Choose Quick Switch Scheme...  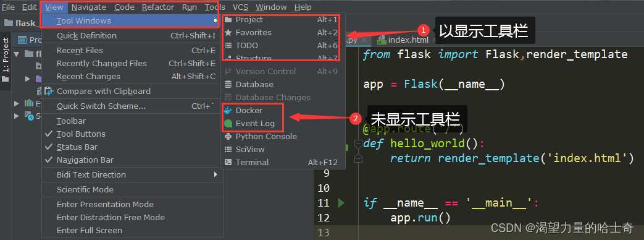132,106
